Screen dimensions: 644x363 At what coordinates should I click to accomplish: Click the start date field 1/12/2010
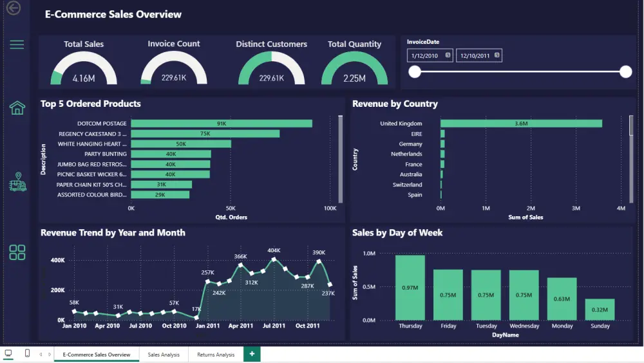(430, 55)
